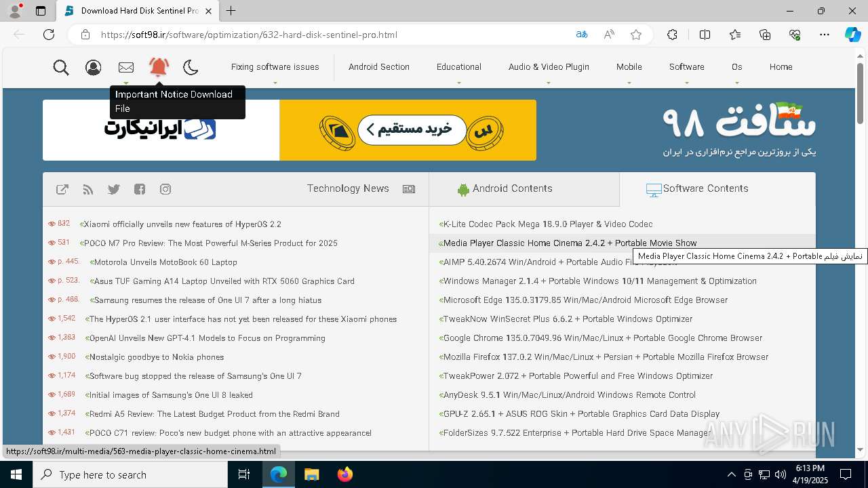
Task: Toggle split screen icon in Edge toolbar
Action: pyautogui.click(x=705, y=35)
